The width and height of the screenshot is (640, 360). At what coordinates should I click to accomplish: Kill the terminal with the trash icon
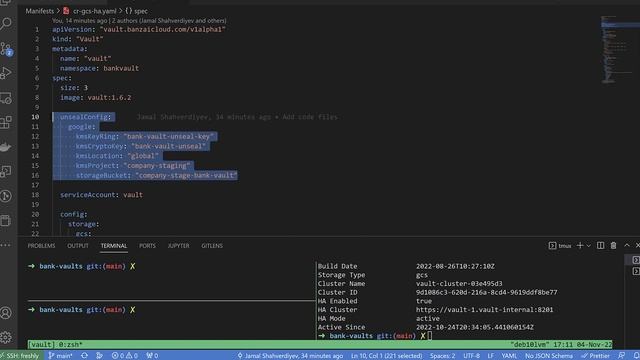(x=613, y=245)
